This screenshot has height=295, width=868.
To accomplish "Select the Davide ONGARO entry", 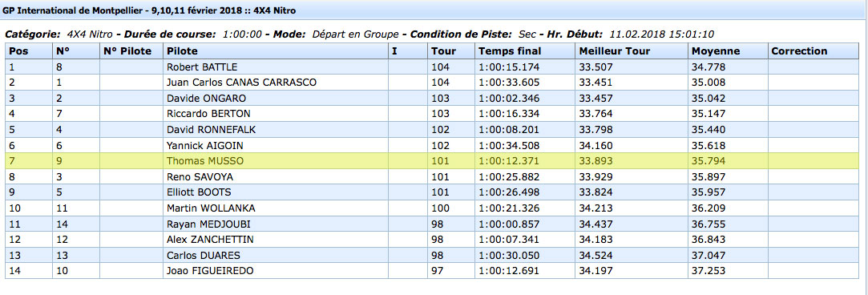I will click(x=207, y=98).
